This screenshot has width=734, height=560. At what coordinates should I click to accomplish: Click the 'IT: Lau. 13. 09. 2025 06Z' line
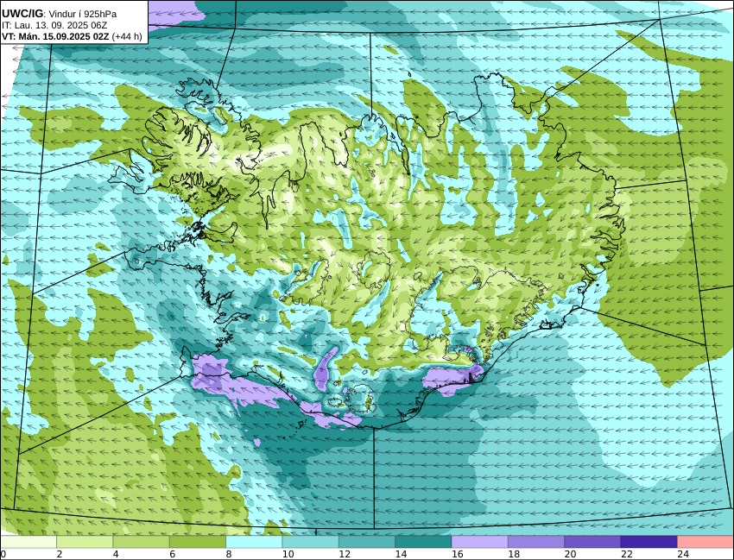[54, 25]
